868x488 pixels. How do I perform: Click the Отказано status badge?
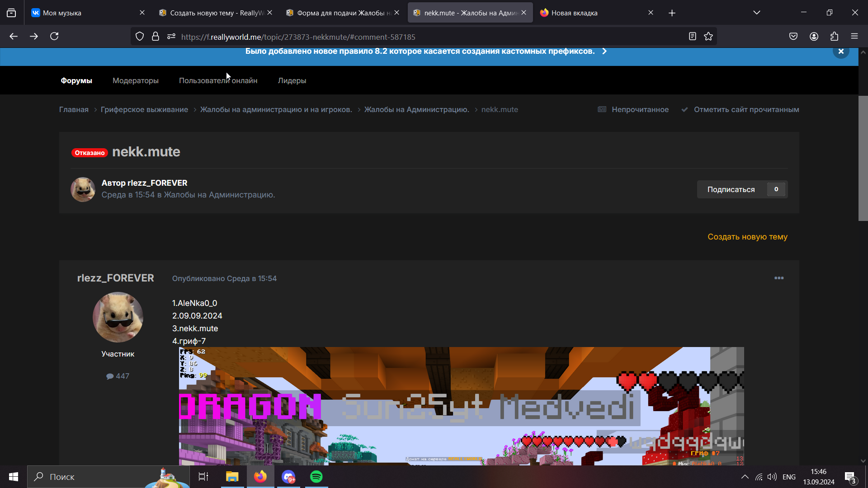[x=90, y=153]
